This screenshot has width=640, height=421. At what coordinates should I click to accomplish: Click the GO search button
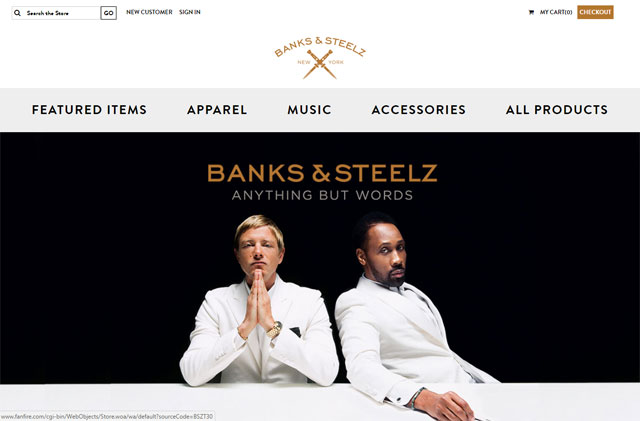click(109, 13)
